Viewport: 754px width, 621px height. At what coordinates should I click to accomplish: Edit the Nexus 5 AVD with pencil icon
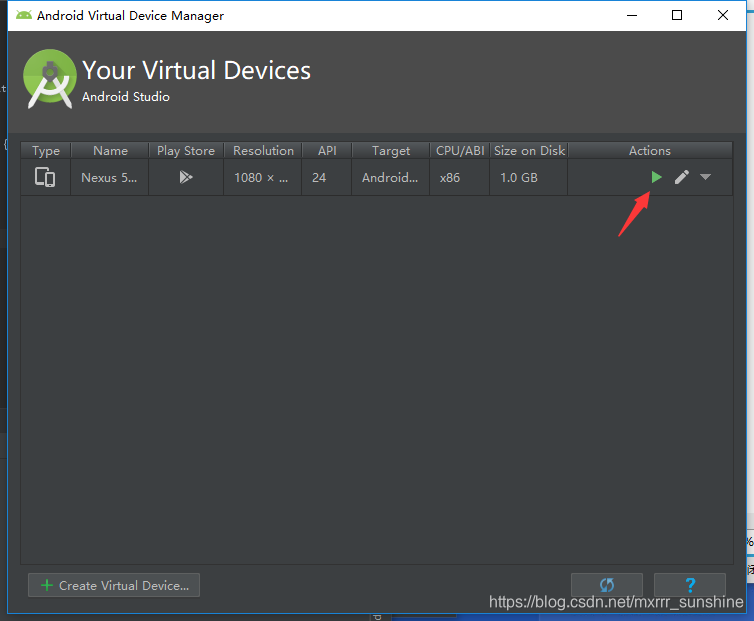[681, 177]
